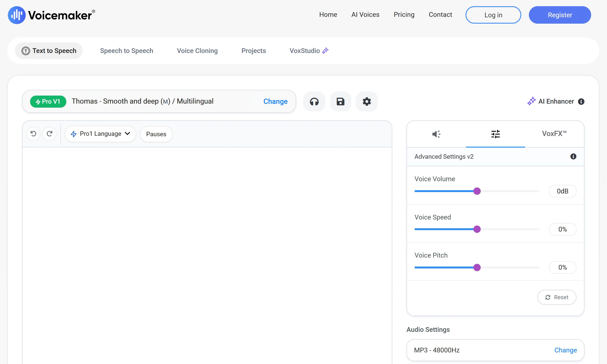The height and width of the screenshot is (364, 607).
Task: Click the headphones preview icon
Action: [x=314, y=102]
